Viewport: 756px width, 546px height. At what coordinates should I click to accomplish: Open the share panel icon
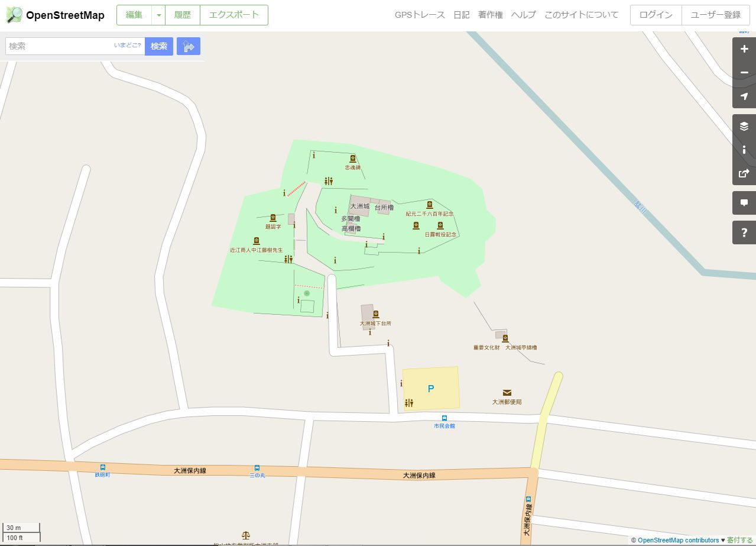pyautogui.click(x=744, y=173)
